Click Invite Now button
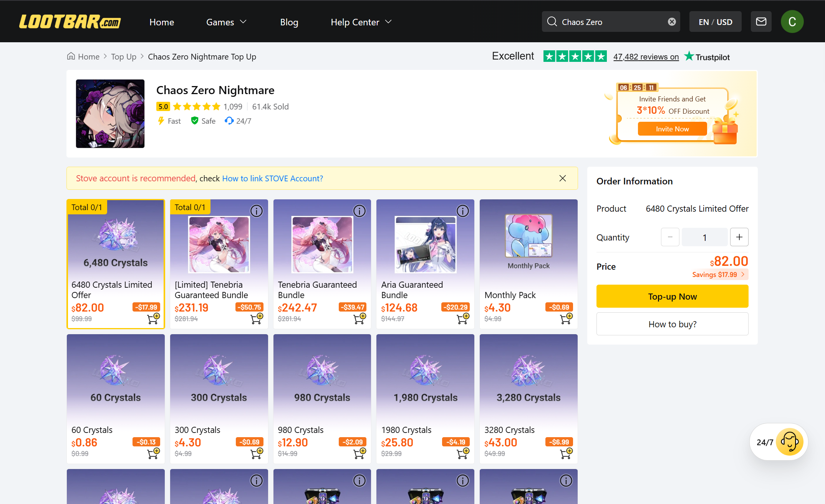This screenshot has width=825, height=504. [672, 129]
